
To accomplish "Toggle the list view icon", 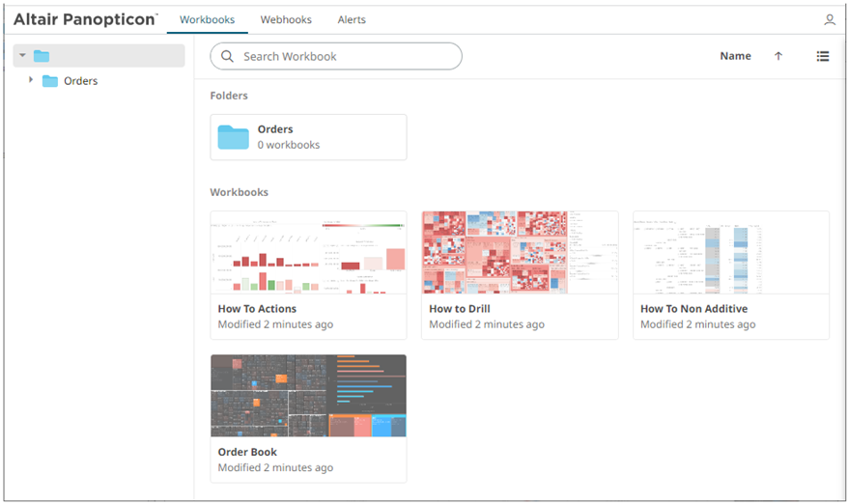I will click(x=823, y=56).
